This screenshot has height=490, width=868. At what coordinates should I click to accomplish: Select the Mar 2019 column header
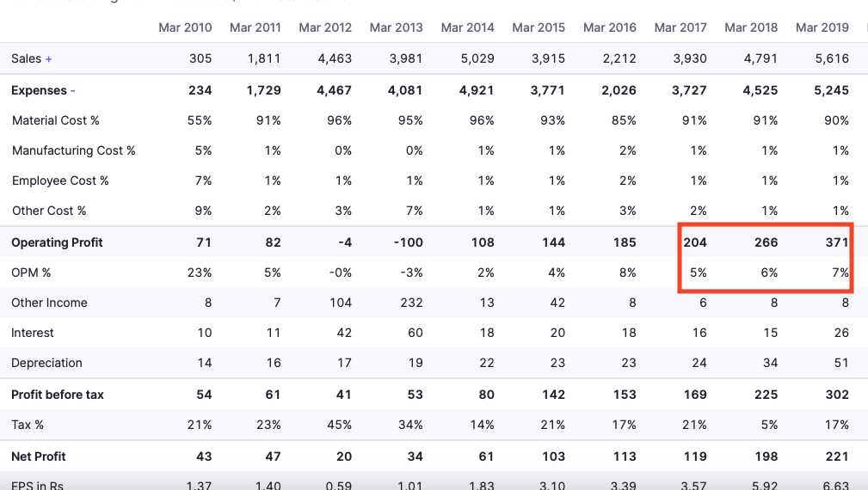point(822,28)
